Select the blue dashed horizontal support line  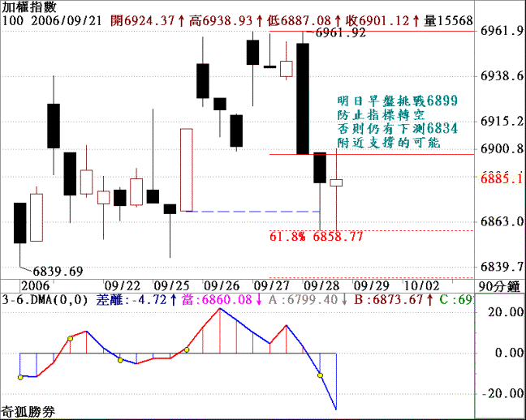[252, 212]
